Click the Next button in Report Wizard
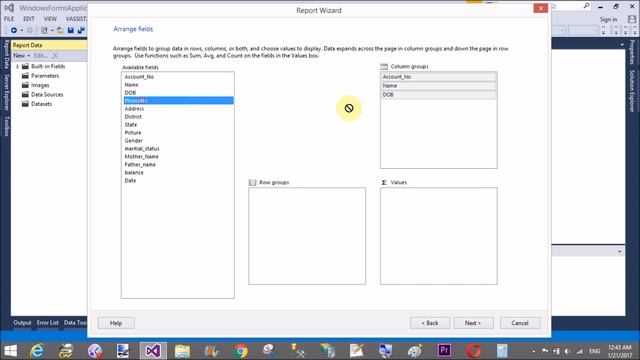The height and width of the screenshot is (360, 640). click(473, 323)
